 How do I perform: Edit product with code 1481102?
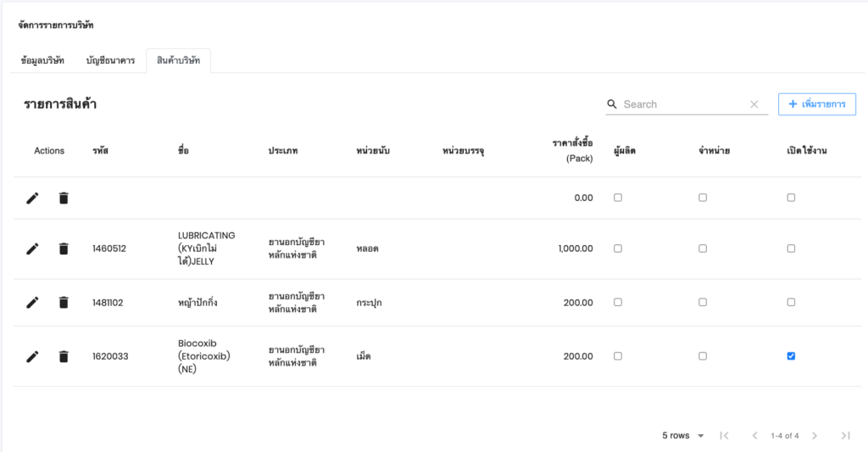pyautogui.click(x=32, y=302)
